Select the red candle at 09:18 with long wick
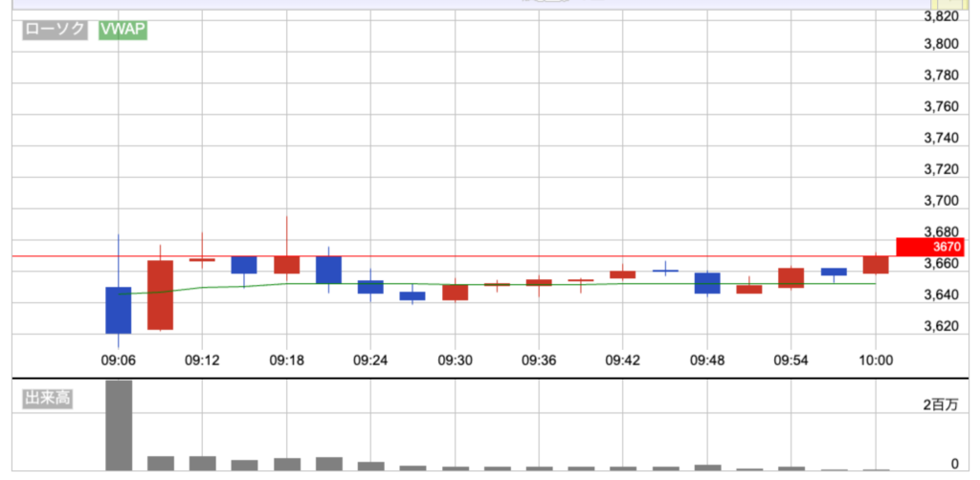This screenshot has height=480, width=980. point(286,265)
